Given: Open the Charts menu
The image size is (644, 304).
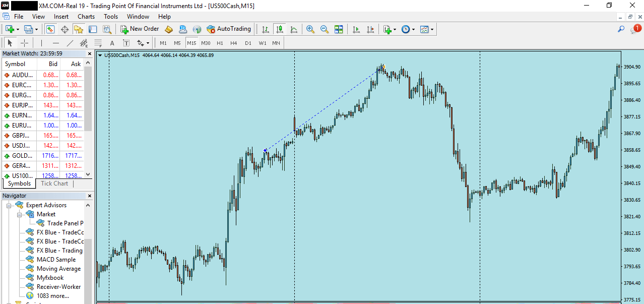Looking at the screenshot, I should click(86, 17).
